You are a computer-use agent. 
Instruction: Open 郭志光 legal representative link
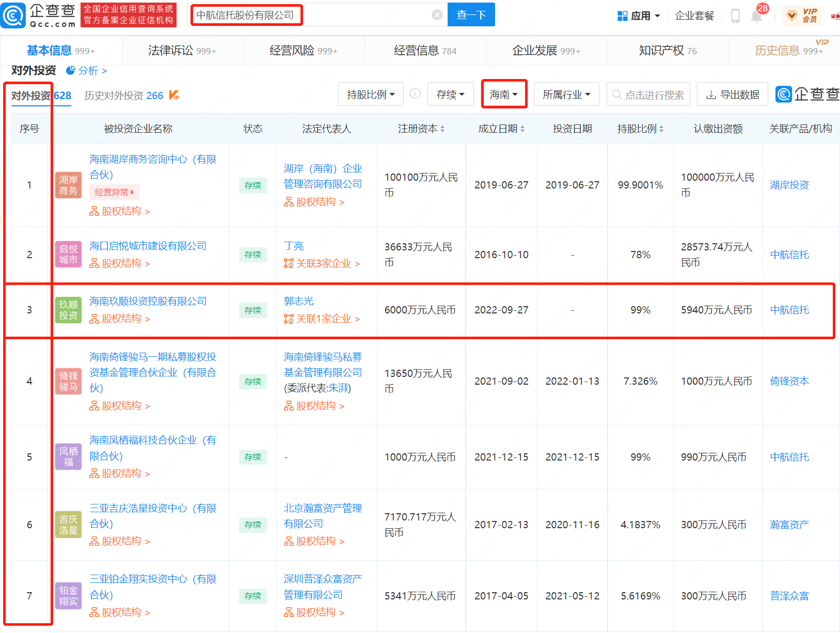[x=298, y=301]
